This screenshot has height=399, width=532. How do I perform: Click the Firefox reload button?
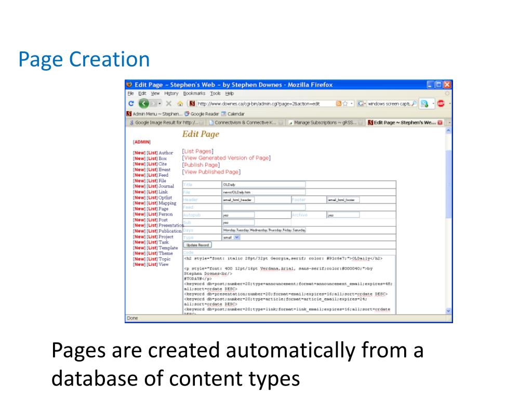(131, 103)
